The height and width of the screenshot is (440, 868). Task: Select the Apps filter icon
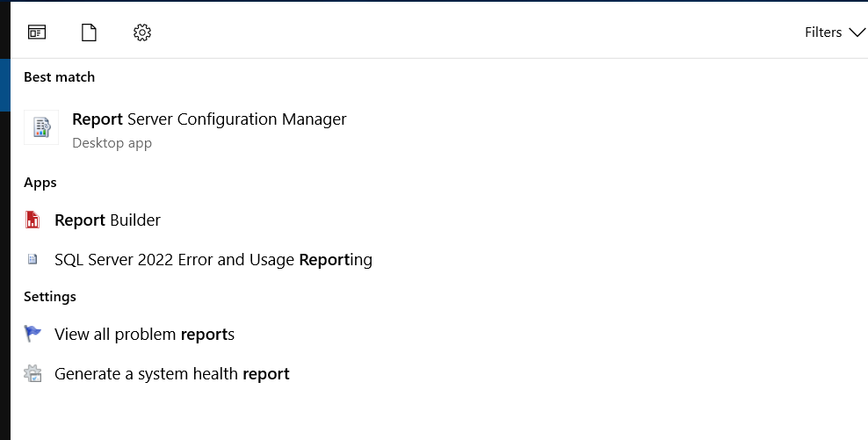pos(37,32)
